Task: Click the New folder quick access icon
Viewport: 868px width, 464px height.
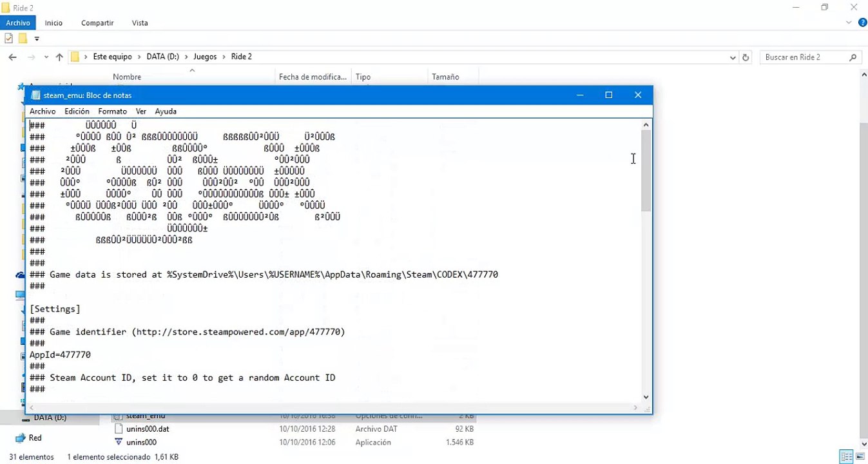Action: coord(23,39)
